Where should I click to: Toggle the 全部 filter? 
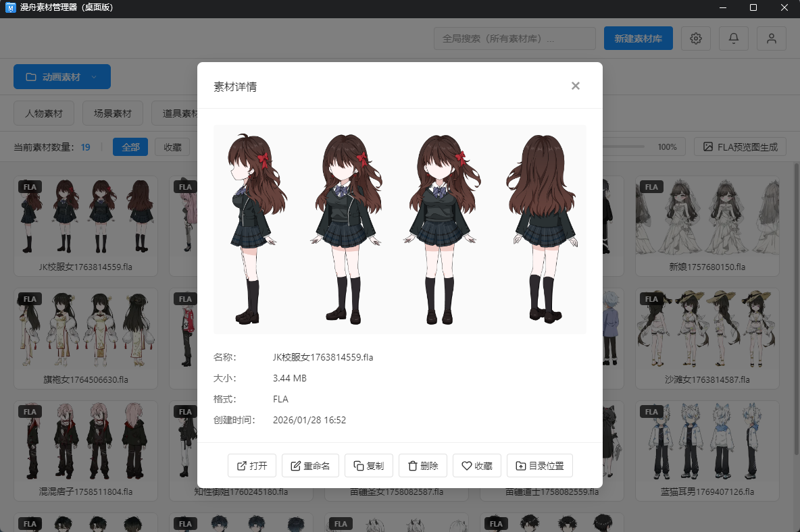pos(130,147)
